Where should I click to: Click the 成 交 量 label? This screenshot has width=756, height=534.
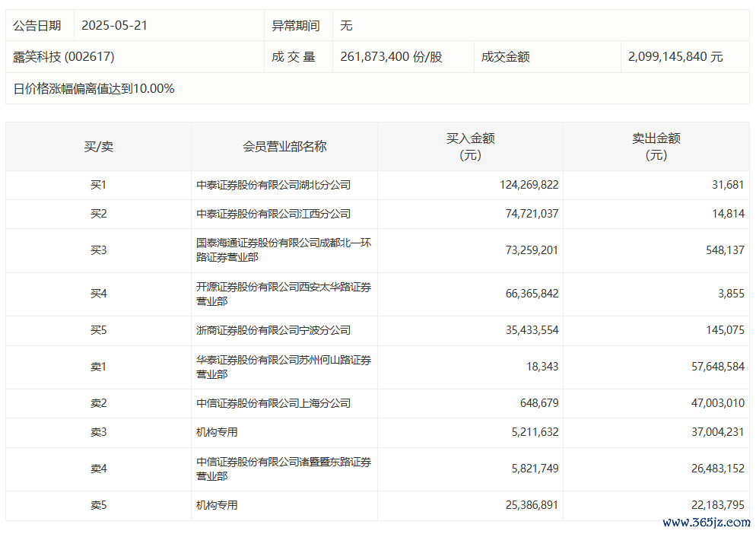(x=293, y=57)
